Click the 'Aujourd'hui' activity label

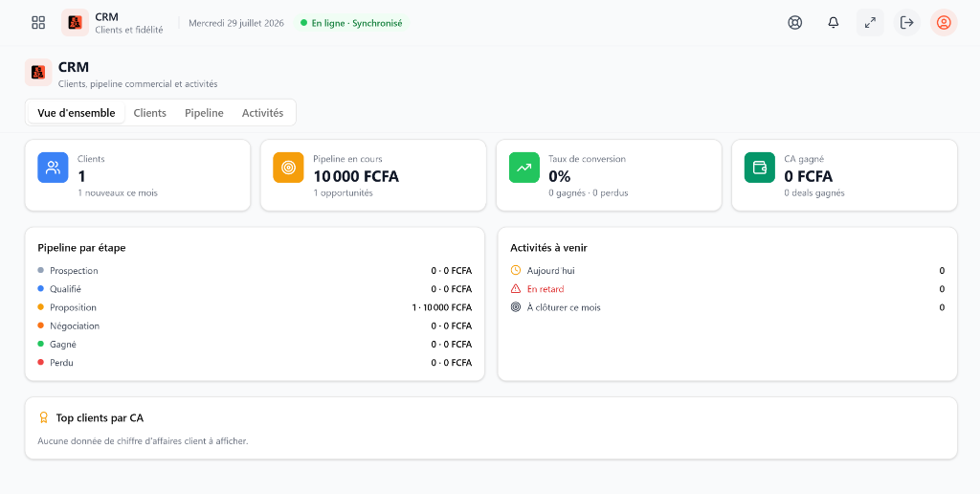550,271
